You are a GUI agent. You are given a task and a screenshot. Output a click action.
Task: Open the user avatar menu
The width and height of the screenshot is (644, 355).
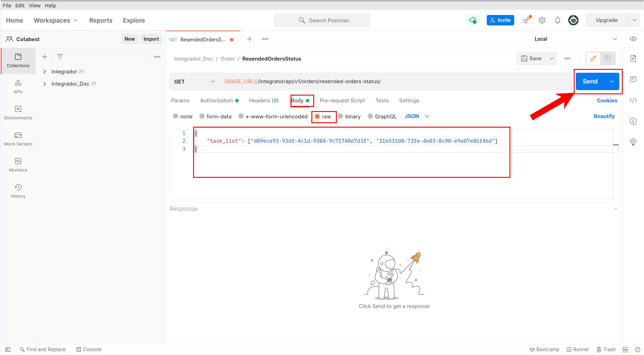573,20
